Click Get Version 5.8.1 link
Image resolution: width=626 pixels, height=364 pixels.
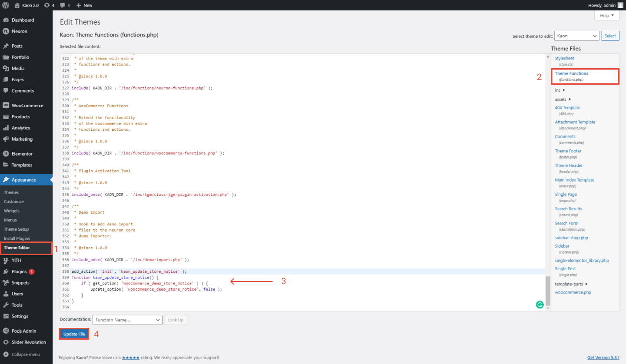603,357
